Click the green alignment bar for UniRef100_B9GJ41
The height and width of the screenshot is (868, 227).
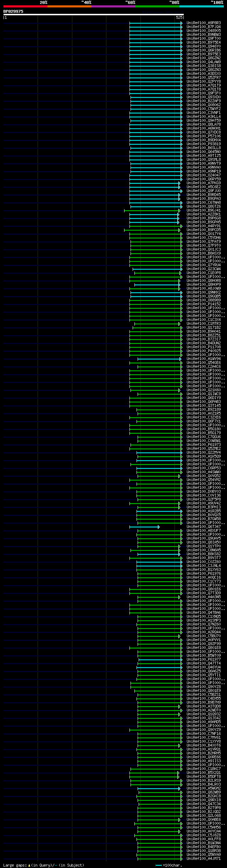[x=152, y=211]
